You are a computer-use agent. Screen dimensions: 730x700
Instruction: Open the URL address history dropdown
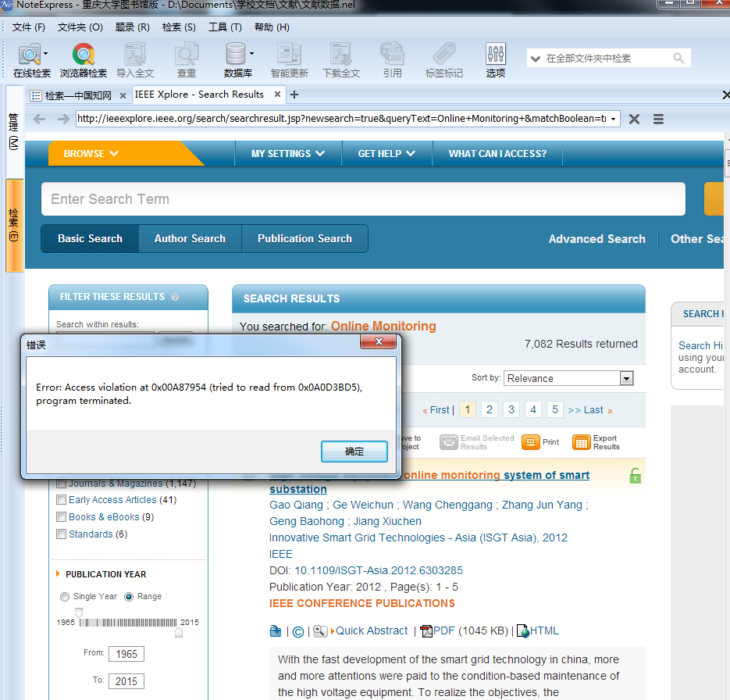(613, 120)
